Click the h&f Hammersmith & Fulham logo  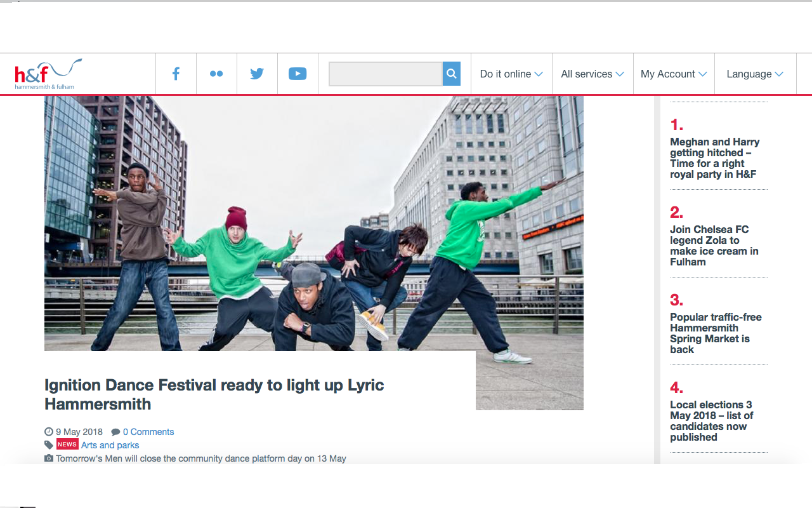click(45, 72)
